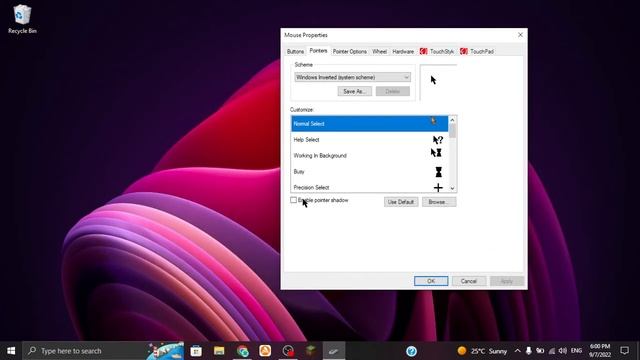Screen dimensions: 640x360
Task: Open the Recycle Bin desktop icon
Action: (22, 19)
